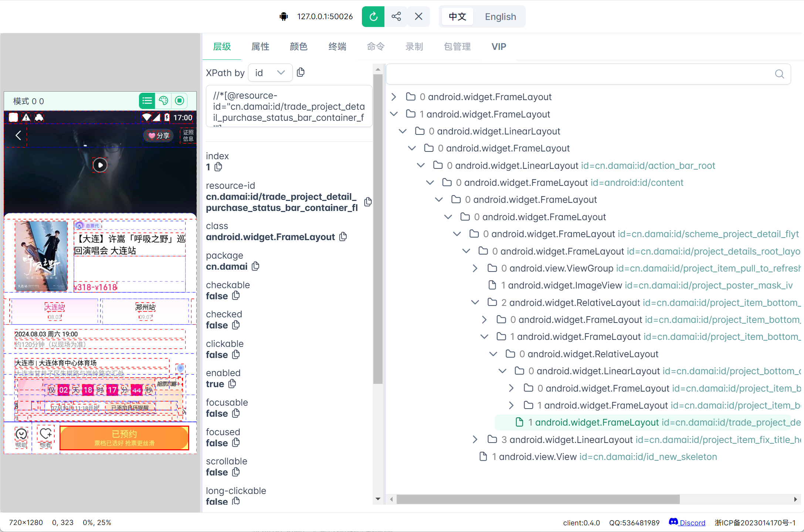This screenshot has width=804, height=532.
Task: Click the horizontal scrollbar under the tree
Action: 538,499
